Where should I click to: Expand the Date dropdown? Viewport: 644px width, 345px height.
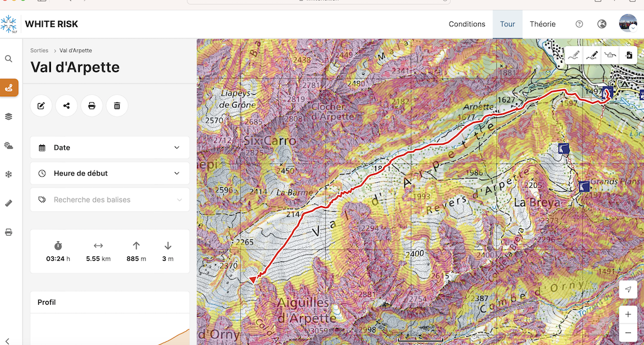point(109,148)
